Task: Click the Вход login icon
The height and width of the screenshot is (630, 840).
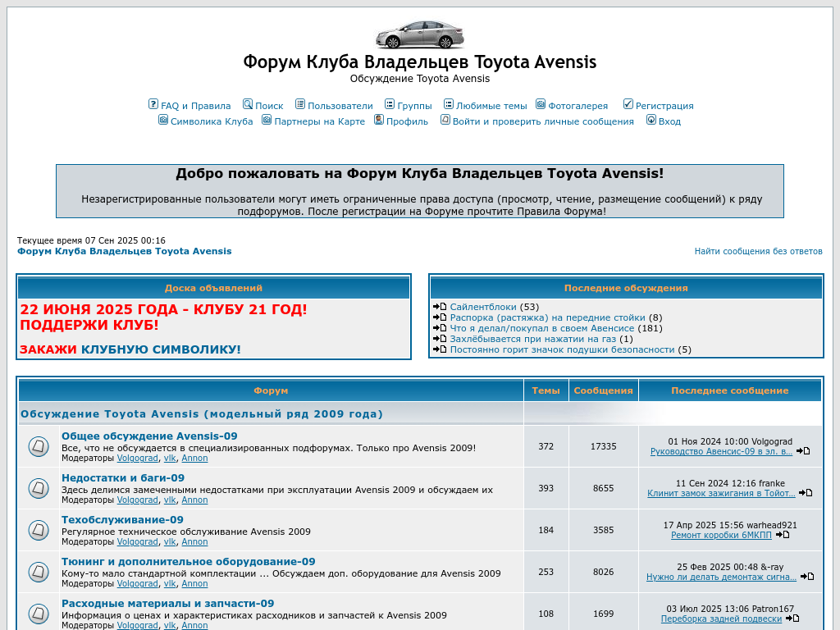Action: coord(651,120)
